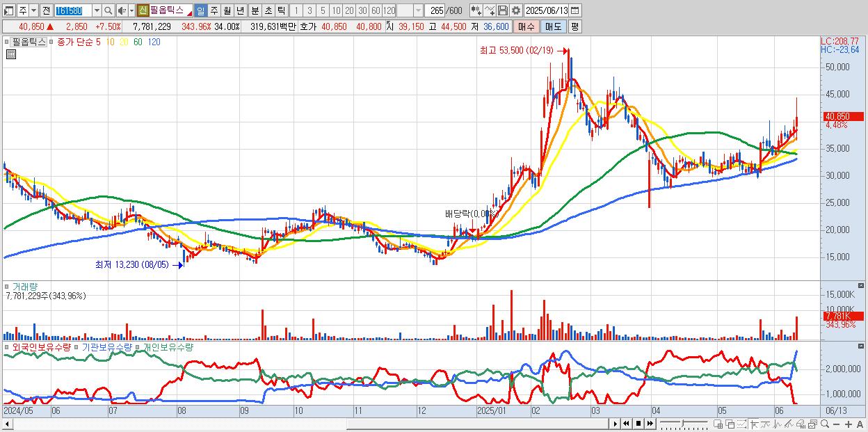
Task: Select interval preset 5
Action: (323, 10)
